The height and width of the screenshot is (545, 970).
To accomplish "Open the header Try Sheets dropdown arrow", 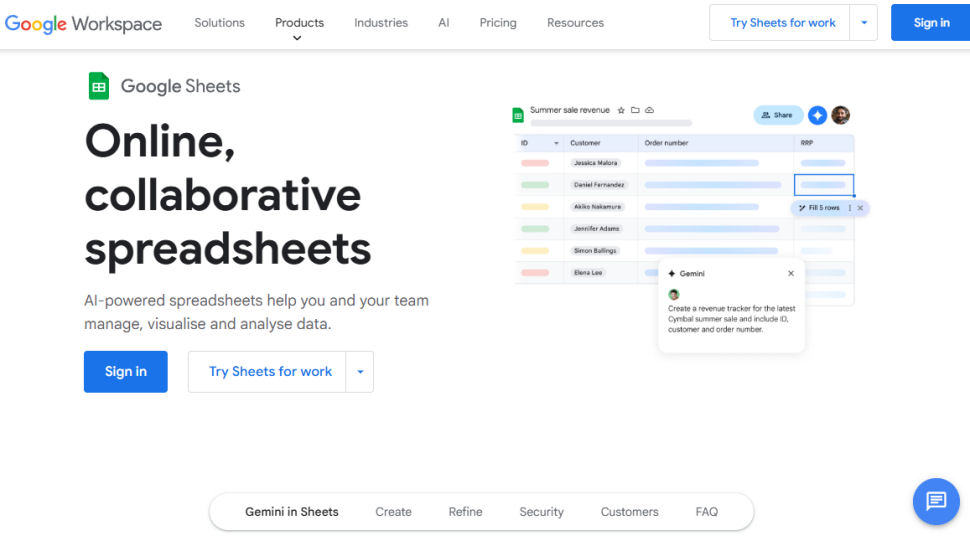I will (x=864, y=23).
